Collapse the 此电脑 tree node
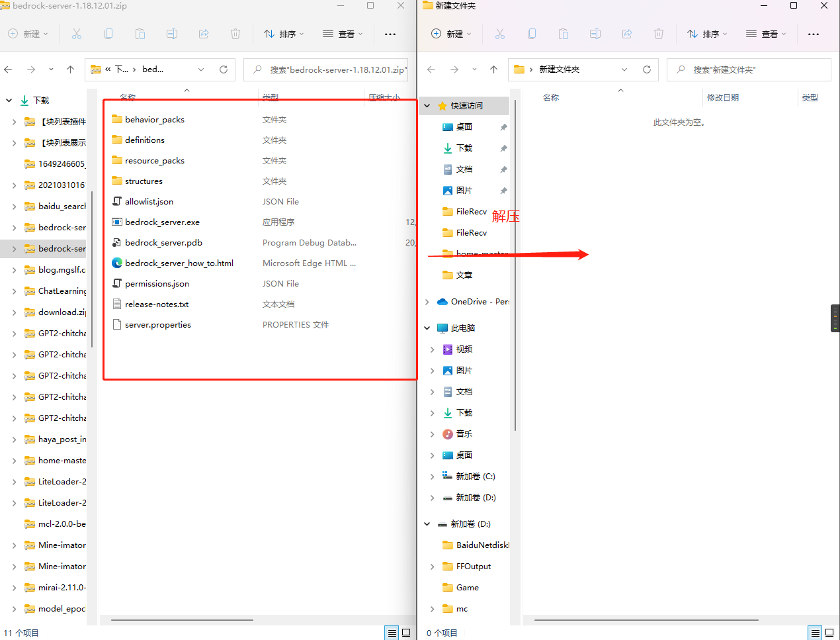Image resolution: width=840 pixels, height=640 pixels. point(427,328)
